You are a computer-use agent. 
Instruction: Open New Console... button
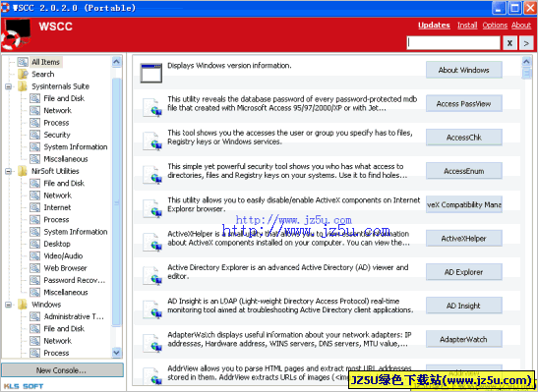62,370
